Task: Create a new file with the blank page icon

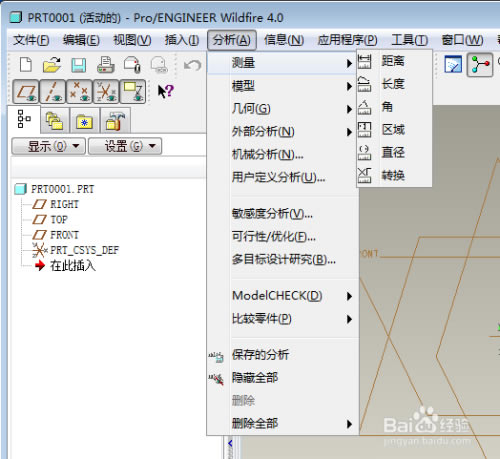Action: [26, 64]
